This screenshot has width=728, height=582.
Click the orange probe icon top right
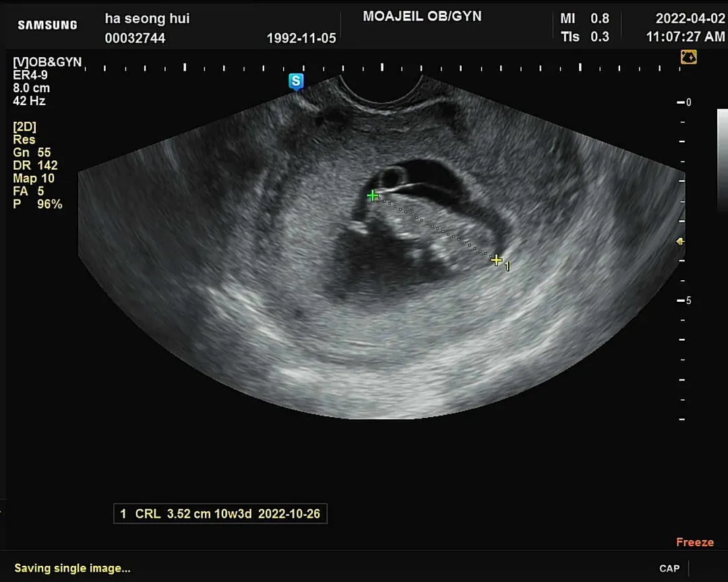click(688, 57)
